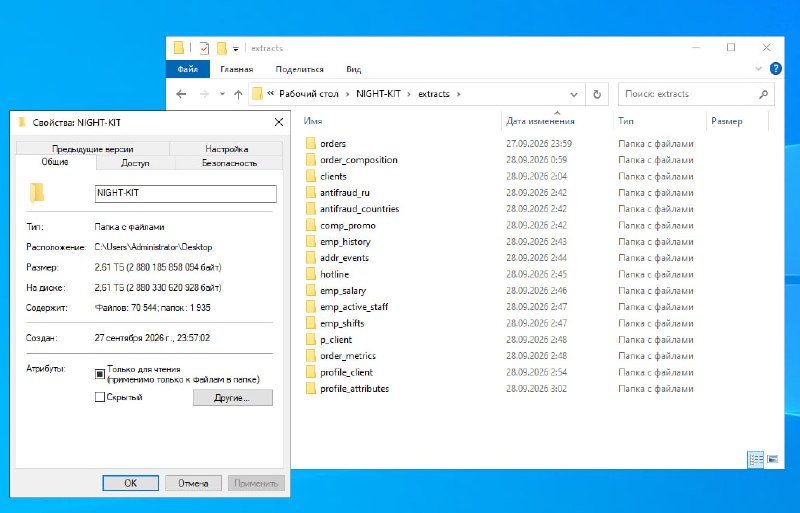This screenshot has height=513, width=800.
Task: Expand the address bar history dropdown
Action: 574,94
